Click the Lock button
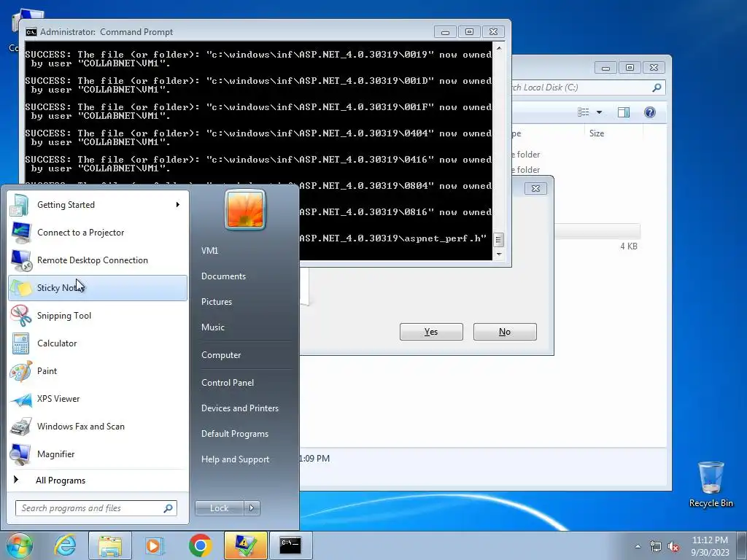This screenshot has width=747, height=560. [x=219, y=508]
